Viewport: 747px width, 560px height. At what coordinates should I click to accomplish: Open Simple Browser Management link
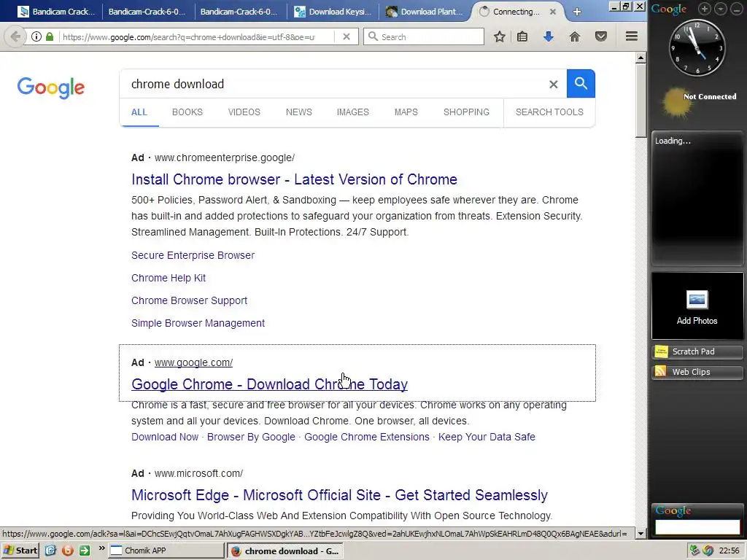click(x=198, y=323)
